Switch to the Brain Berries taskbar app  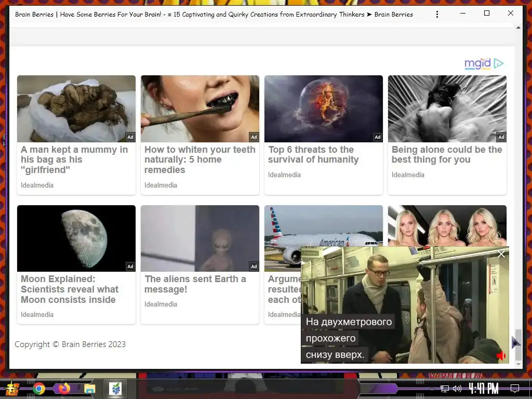pos(116,389)
